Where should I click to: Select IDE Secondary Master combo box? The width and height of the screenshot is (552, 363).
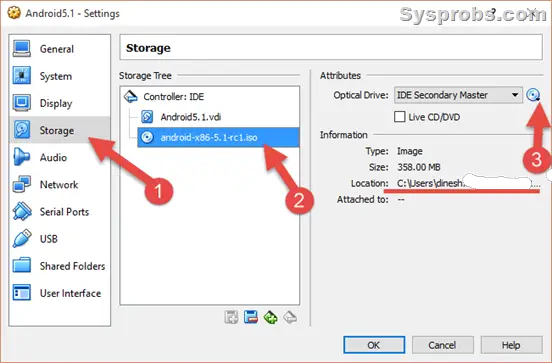point(458,95)
